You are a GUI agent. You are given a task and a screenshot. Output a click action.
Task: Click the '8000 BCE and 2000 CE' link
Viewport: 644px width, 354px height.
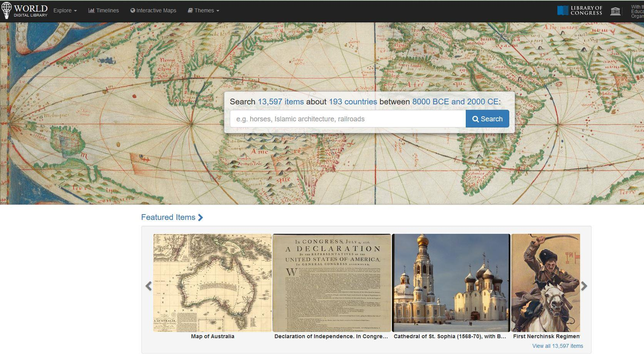pyautogui.click(x=455, y=102)
